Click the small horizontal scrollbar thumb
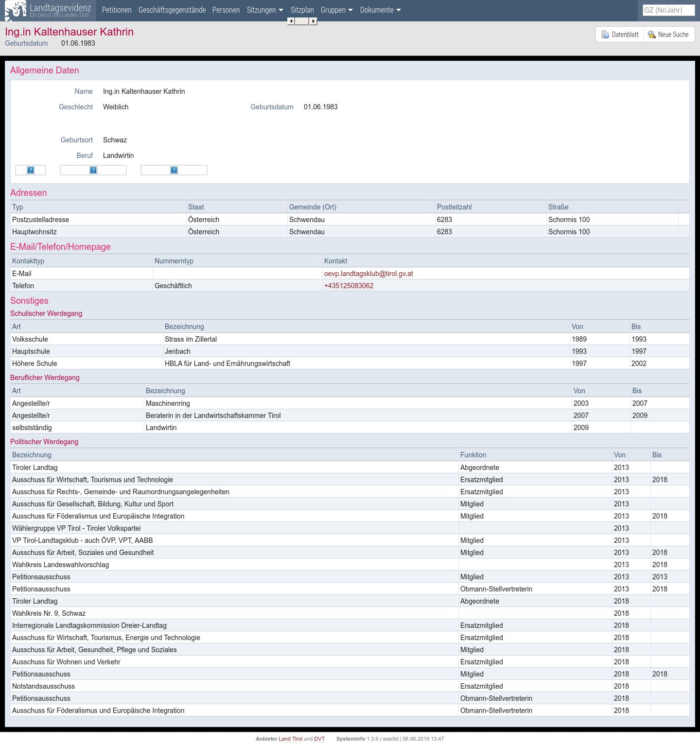 coord(302,21)
